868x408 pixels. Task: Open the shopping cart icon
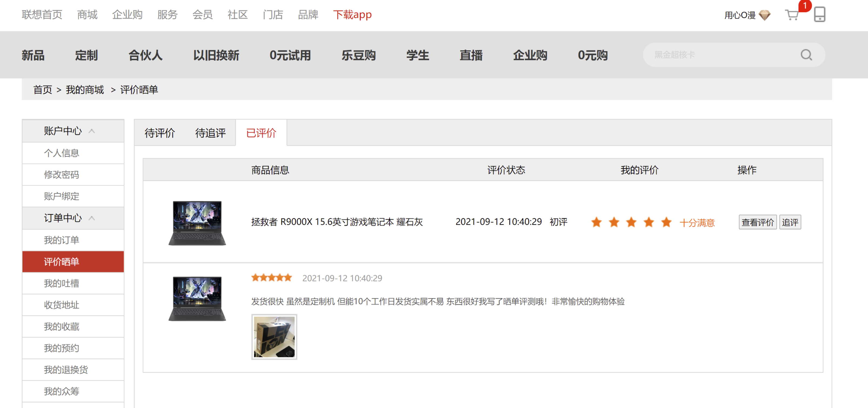point(792,15)
